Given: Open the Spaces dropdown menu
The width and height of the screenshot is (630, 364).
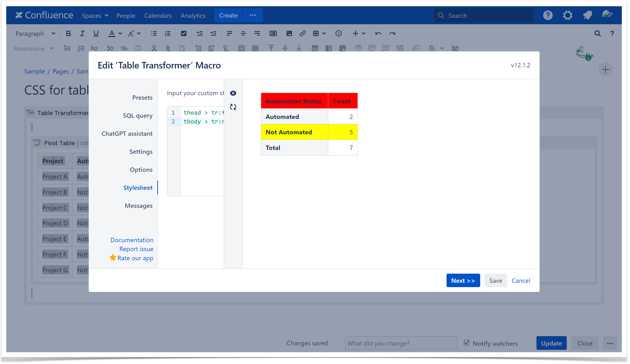Looking at the screenshot, I should click(95, 15).
